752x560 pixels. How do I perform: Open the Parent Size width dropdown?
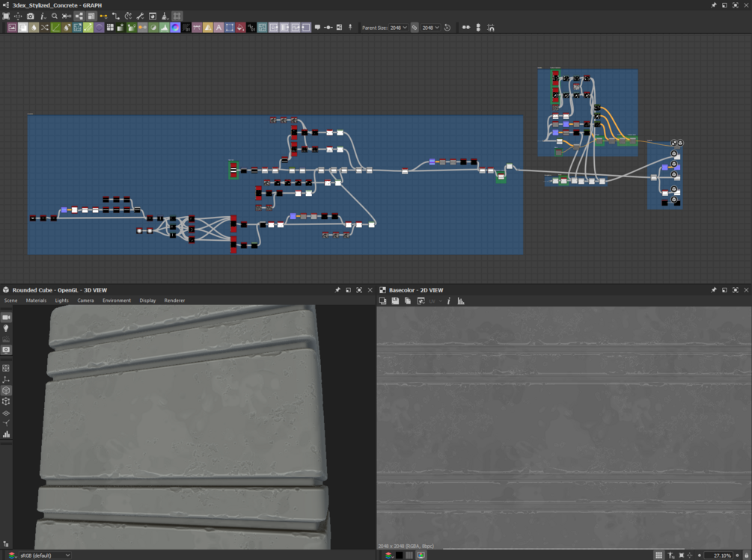click(x=398, y=28)
